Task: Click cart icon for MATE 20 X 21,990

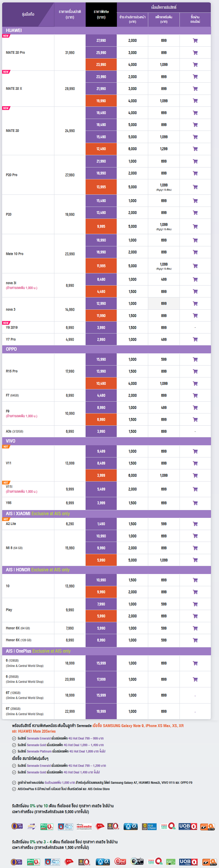Action: point(195,89)
